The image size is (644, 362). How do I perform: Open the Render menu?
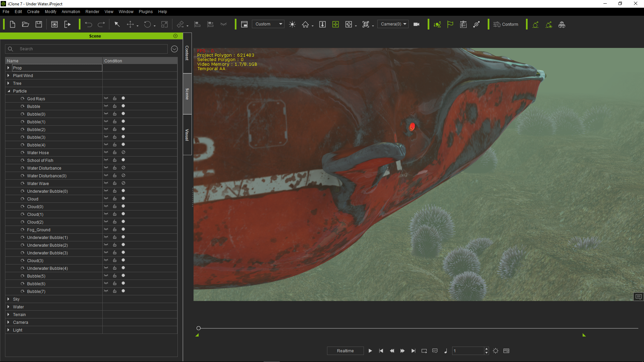click(x=92, y=11)
